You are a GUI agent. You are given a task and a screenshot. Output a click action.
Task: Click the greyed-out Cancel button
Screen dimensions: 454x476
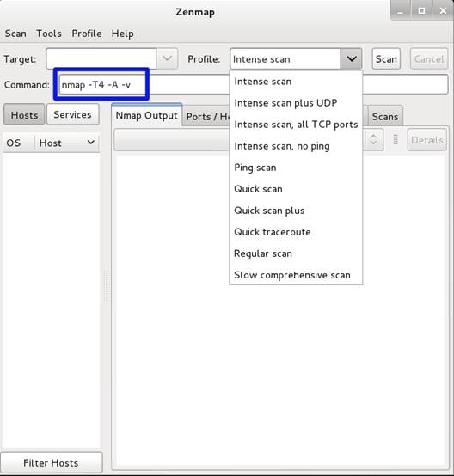429,59
